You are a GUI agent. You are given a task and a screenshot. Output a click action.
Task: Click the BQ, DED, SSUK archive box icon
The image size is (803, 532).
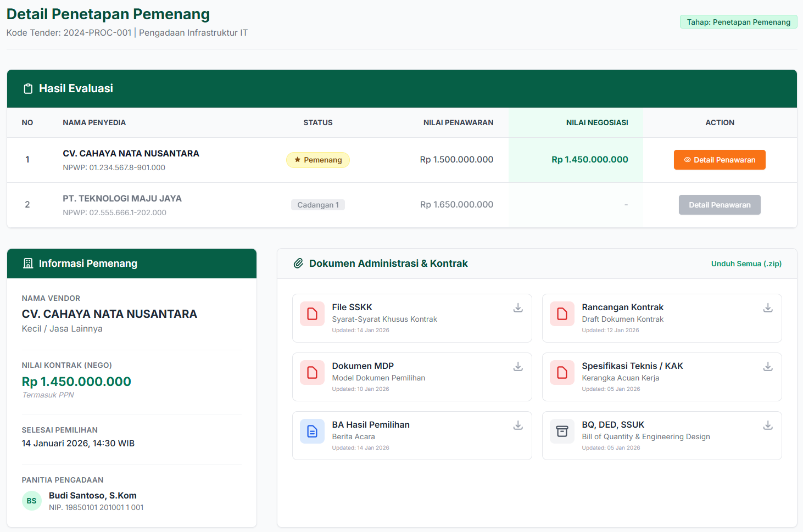coord(562,432)
